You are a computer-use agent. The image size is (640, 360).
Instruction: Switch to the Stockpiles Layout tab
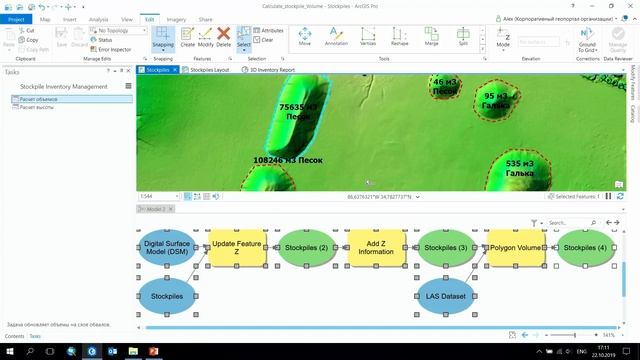click(x=206, y=70)
